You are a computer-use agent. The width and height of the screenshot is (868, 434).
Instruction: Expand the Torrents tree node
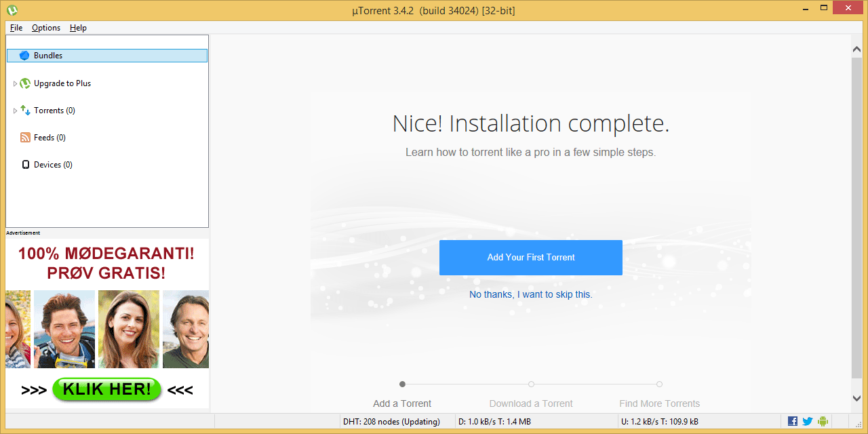click(x=15, y=111)
